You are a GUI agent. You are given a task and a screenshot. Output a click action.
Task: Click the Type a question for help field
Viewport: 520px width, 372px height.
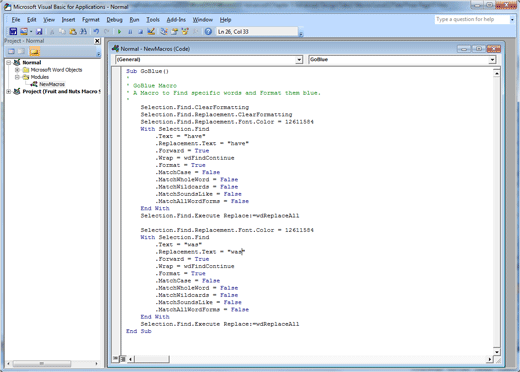[x=472, y=19]
